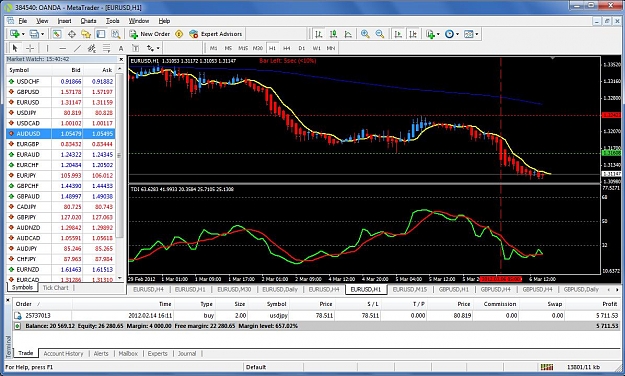Select the Arrows drawing tool icon
Viewport: 625px width, 376px height.
[150, 48]
